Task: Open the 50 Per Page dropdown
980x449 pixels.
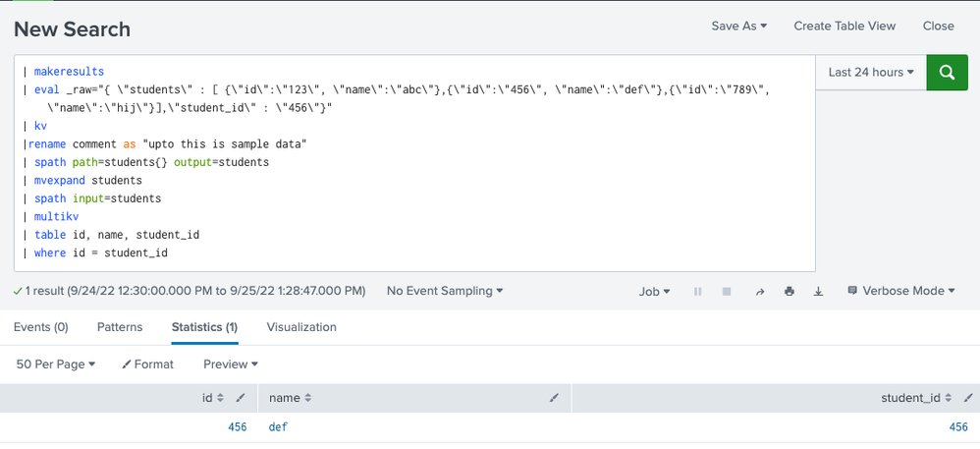Action: (x=56, y=365)
